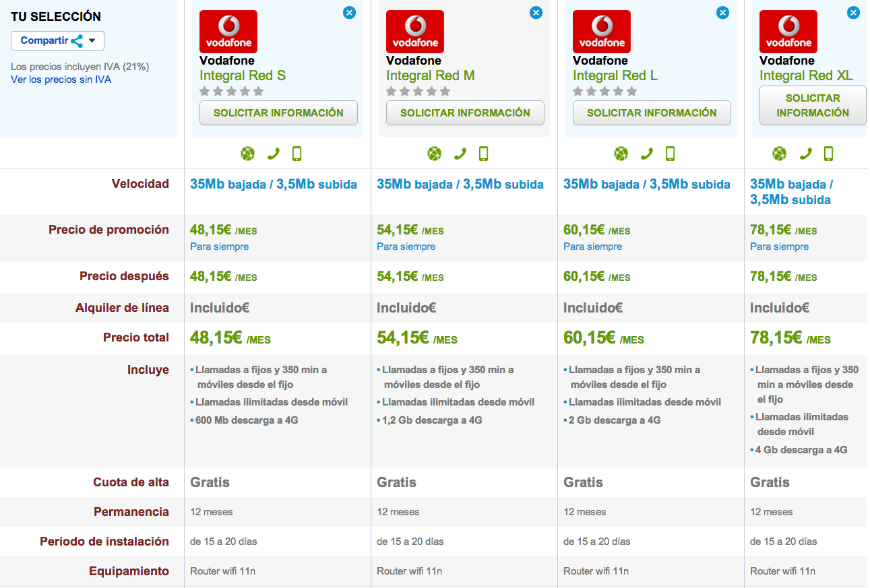Click the 'Alquiler de línea' row label
Viewport: 870px width, 588px height.
122,308
